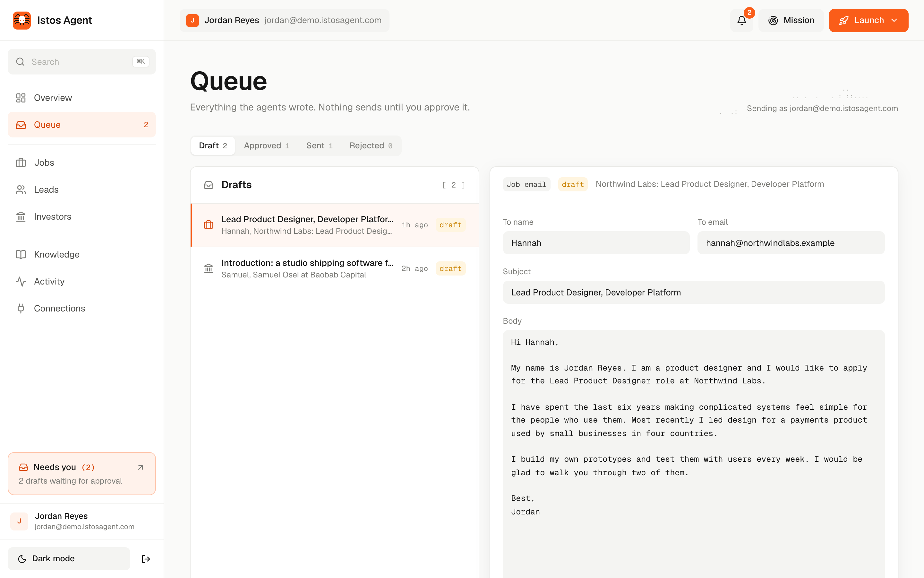
Task: Open notifications bell icon
Action: [x=741, y=20]
